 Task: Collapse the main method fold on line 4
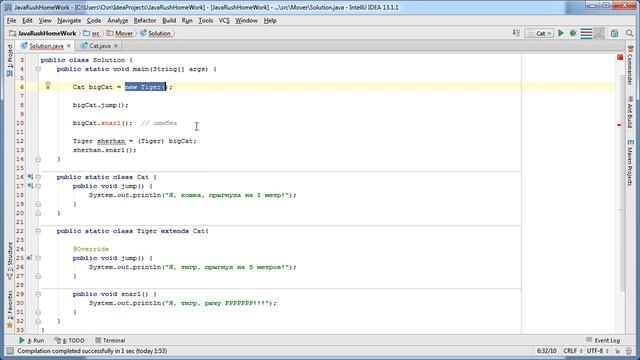pyautogui.click(x=38, y=69)
